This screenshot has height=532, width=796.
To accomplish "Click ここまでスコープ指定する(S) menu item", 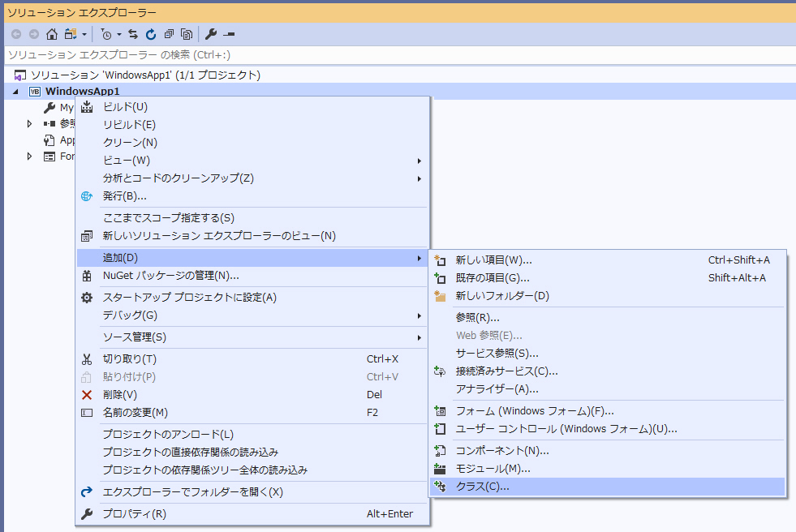I will pyautogui.click(x=253, y=218).
